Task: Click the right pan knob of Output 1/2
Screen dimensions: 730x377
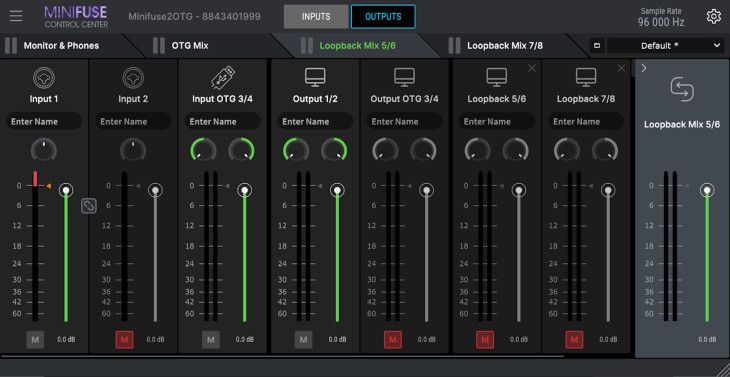Action: pyautogui.click(x=334, y=150)
